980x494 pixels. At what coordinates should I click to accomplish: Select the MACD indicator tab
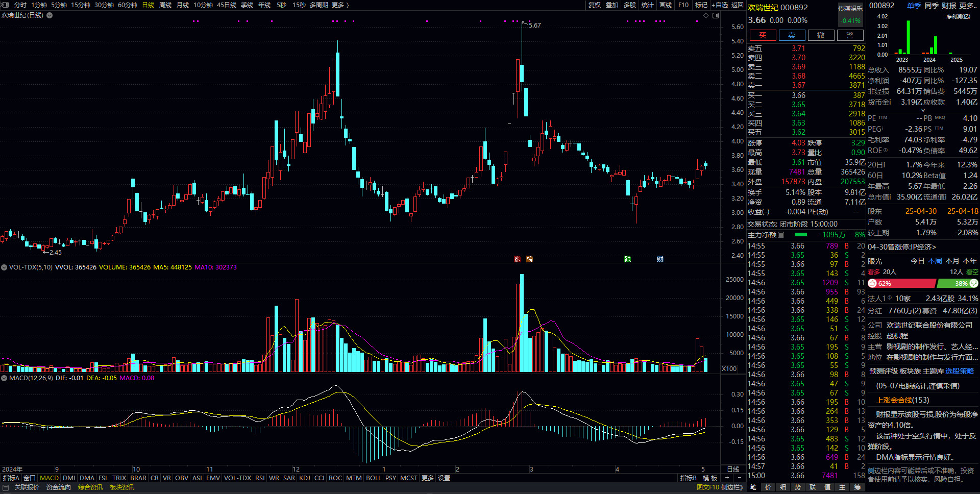[x=49, y=478]
